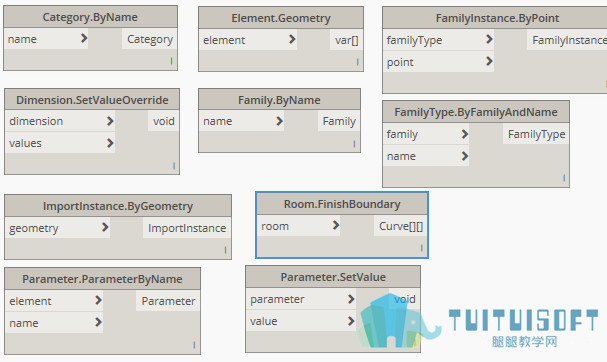Click the Dimension.SetValueOverride node title
The height and width of the screenshot is (362, 607).
pyautogui.click(x=92, y=100)
